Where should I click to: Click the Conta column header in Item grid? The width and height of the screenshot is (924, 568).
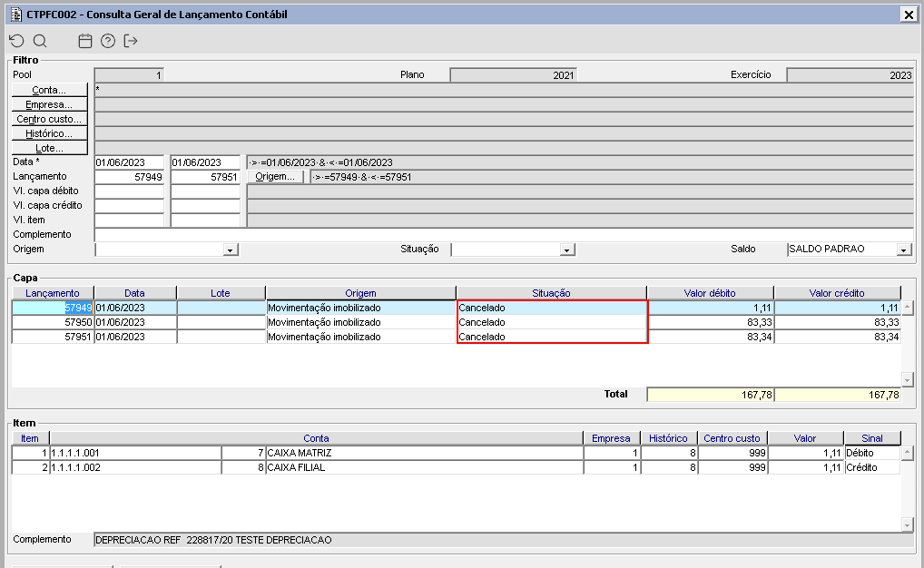[x=317, y=437]
